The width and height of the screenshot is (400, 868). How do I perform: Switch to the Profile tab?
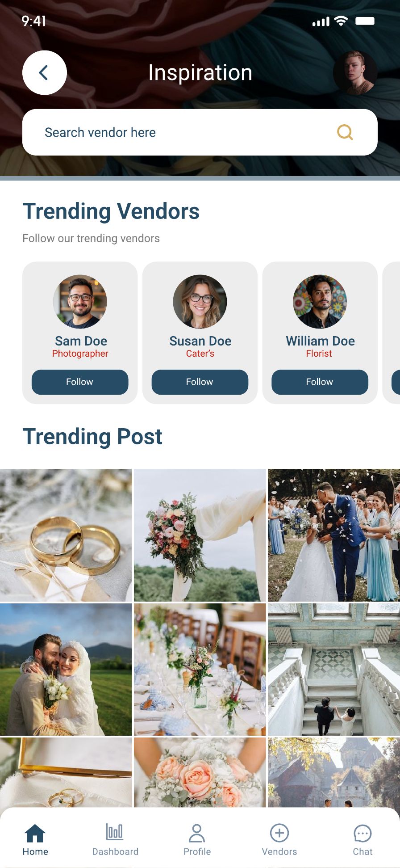point(197,840)
